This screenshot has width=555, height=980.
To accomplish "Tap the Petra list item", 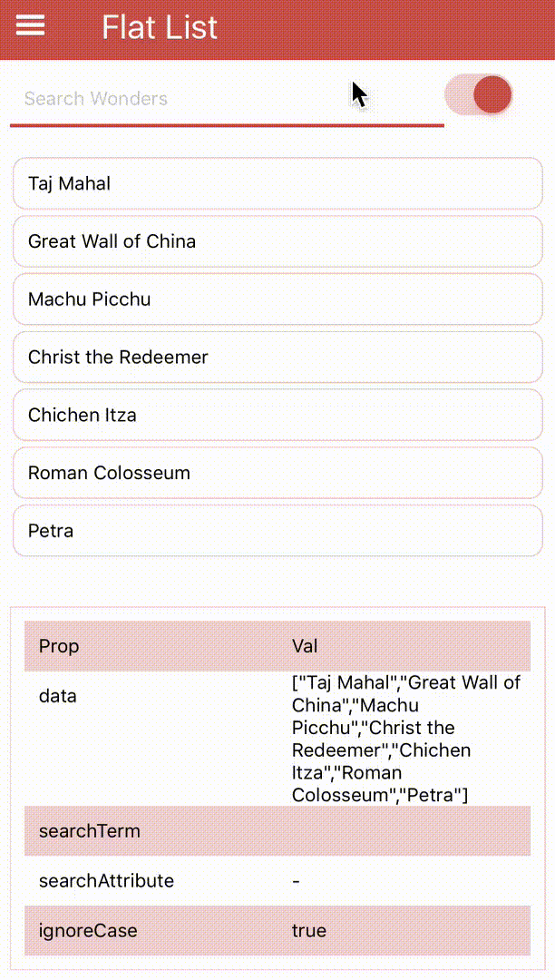I will (x=277, y=531).
